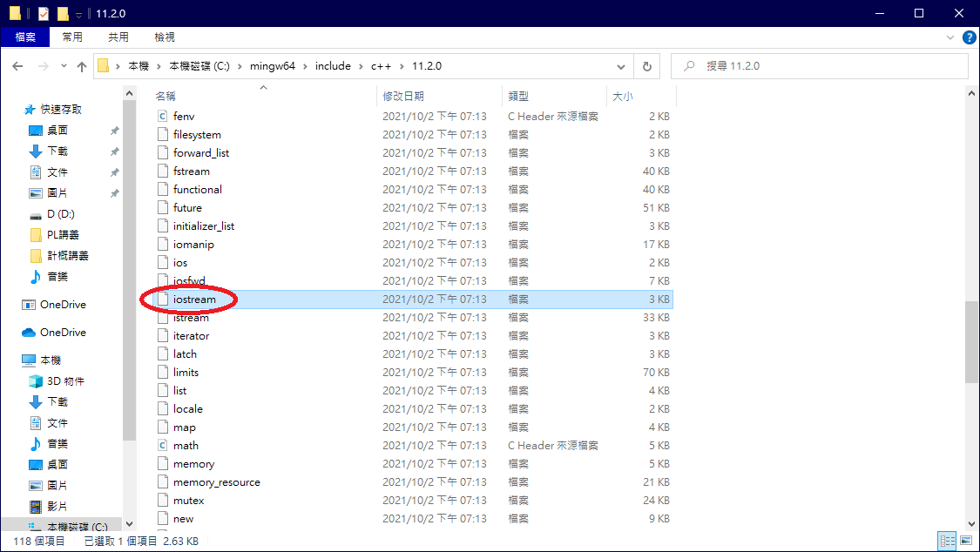Select the forward_list file name
The height and width of the screenshot is (552, 980).
click(201, 153)
